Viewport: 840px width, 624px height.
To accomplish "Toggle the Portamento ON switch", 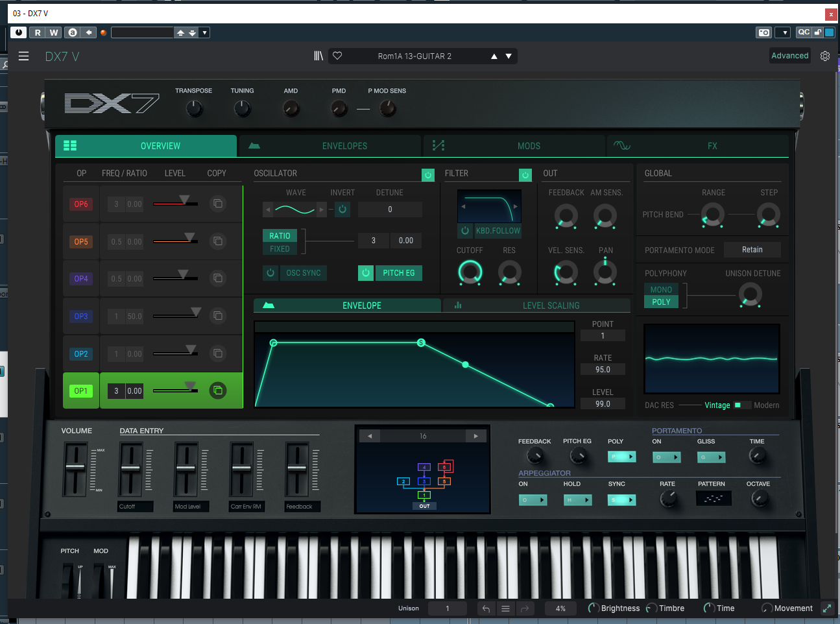I will click(666, 457).
